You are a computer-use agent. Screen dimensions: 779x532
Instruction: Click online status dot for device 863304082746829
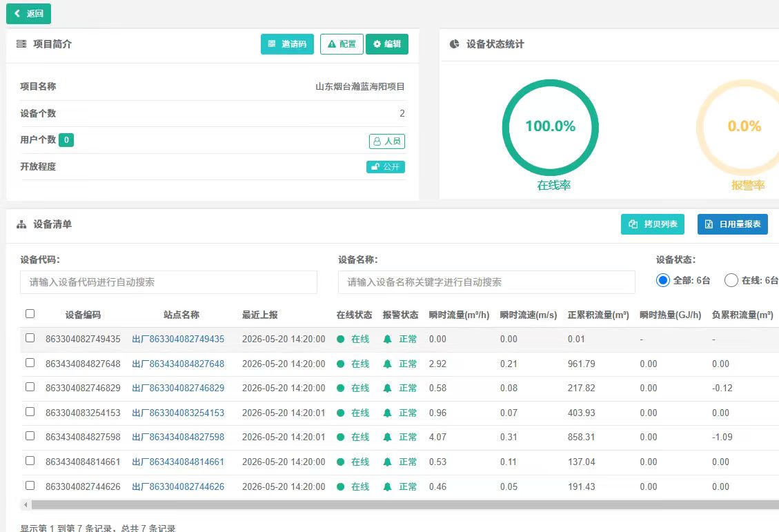[340, 388]
